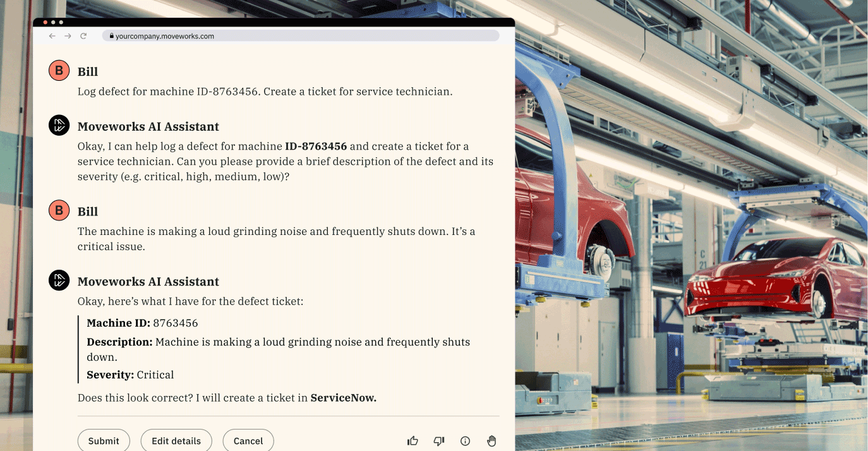The width and height of the screenshot is (868, 451).
Task: Click the first window control dot
Action: click(x=45, y=22)
